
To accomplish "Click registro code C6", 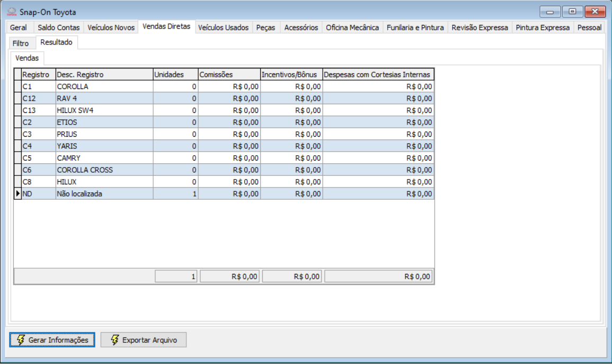I will tap(38, 170).
